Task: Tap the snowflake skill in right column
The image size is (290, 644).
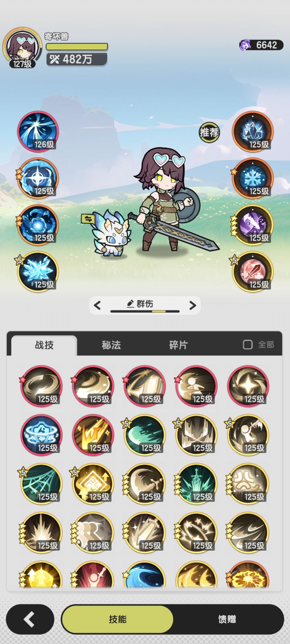Action: (253, 178)
